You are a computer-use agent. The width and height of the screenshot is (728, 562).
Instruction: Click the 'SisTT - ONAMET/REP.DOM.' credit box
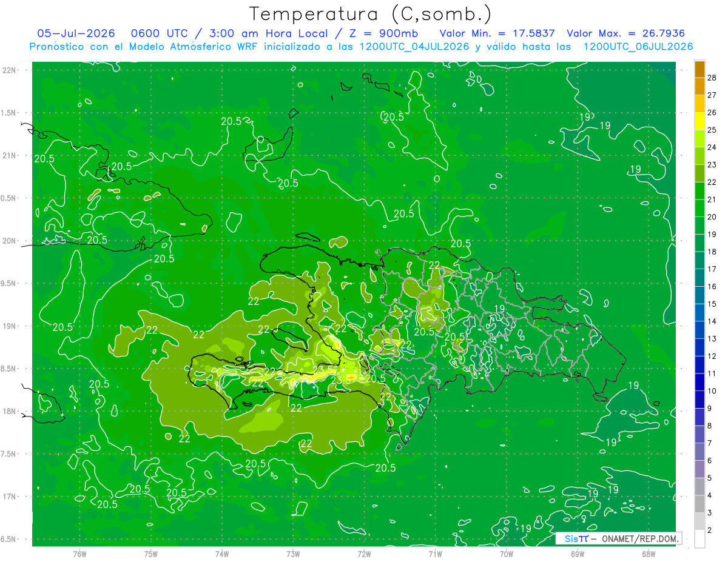[618, 538]
